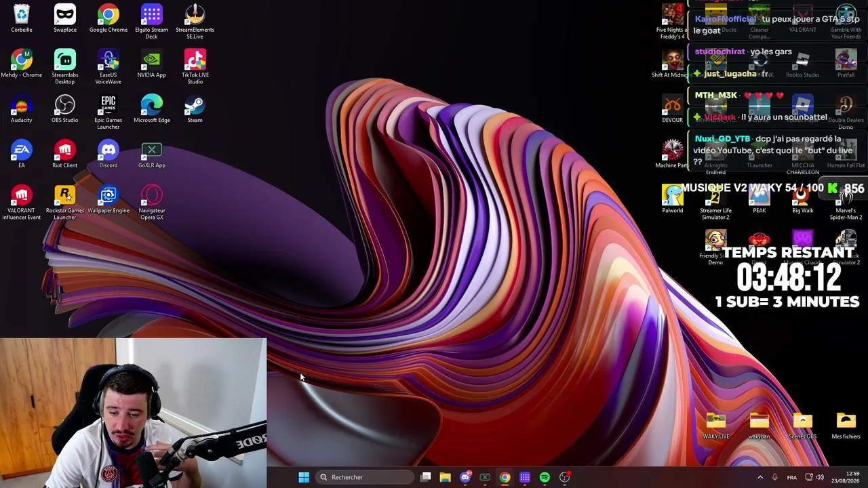Open Streamer Life Simulator 2 shortcut
This screenshot has height=488, width=868.
(715, 203)
